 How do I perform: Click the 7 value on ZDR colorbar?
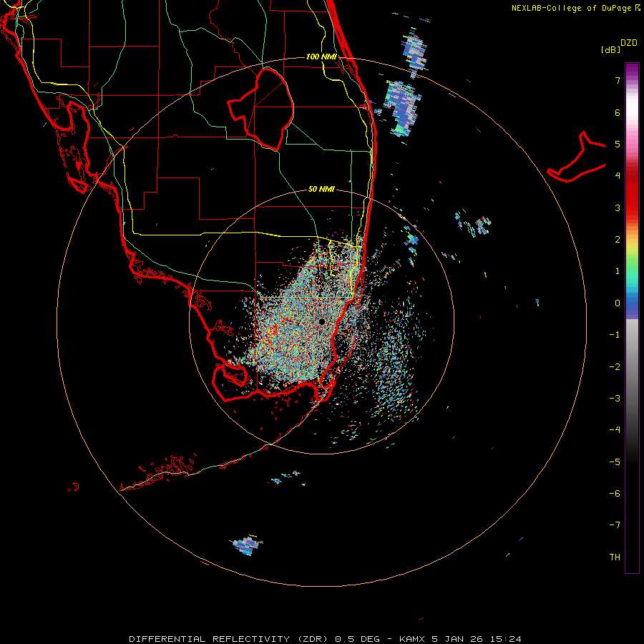[x=618, y=80]
